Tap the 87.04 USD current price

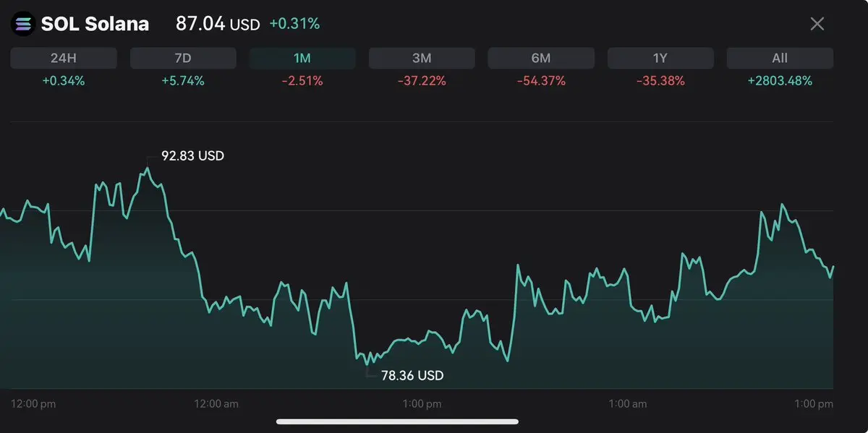pos(217,24)
